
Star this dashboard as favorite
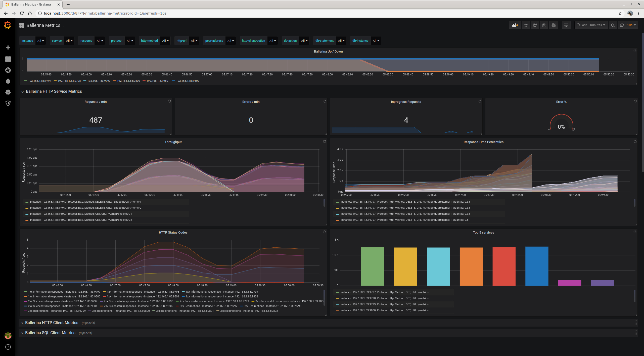pos(526,25)
